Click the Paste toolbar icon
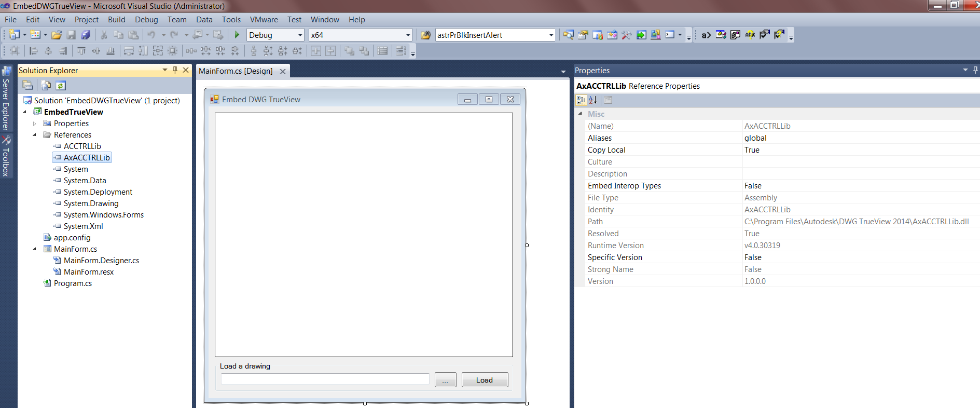 click(x=133, y=35)
